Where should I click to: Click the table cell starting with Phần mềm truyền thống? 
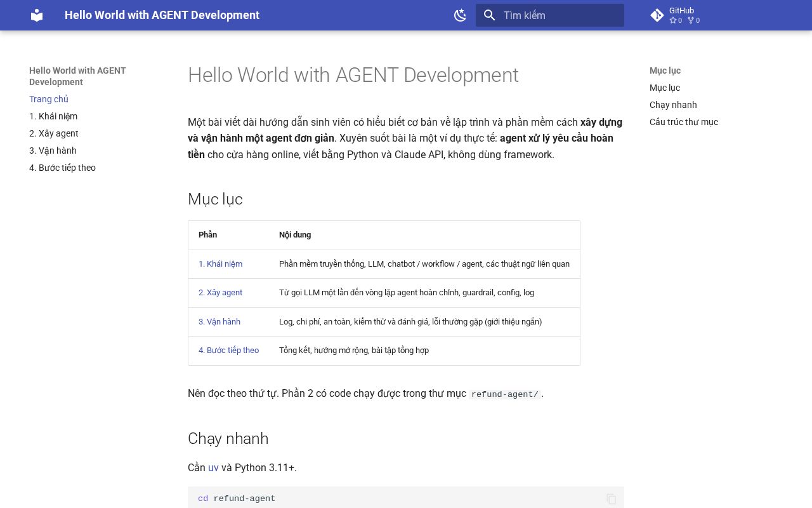(x=424, y=264)
